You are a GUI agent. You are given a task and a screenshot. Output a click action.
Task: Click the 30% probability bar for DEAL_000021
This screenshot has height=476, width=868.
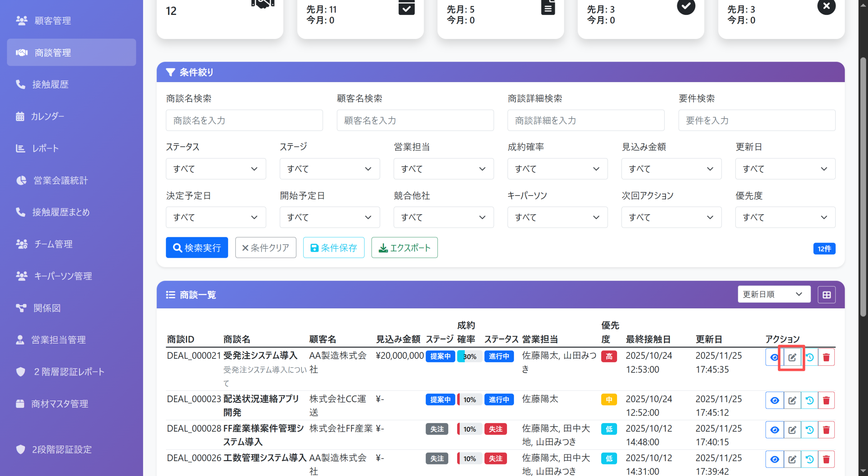[x=470, y=356]
